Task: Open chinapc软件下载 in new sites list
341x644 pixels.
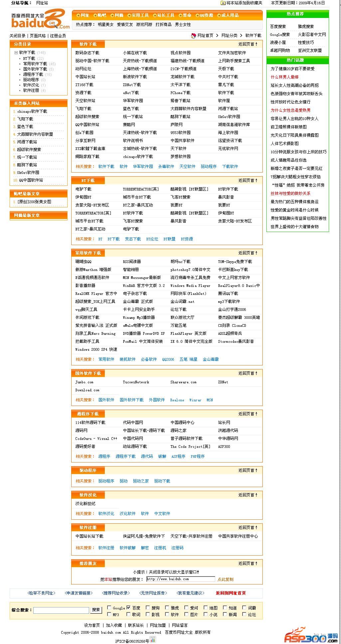Action: click(x=32, y=111)
